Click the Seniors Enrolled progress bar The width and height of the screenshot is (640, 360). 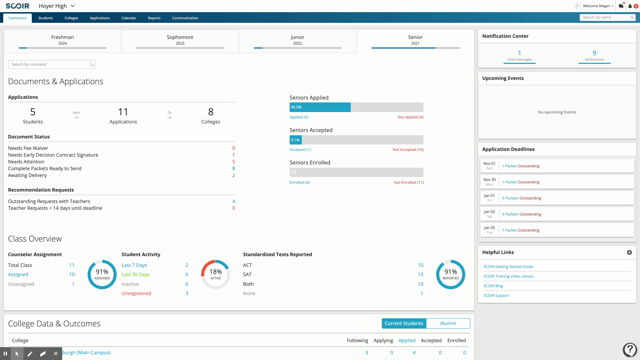pos(356,172)
